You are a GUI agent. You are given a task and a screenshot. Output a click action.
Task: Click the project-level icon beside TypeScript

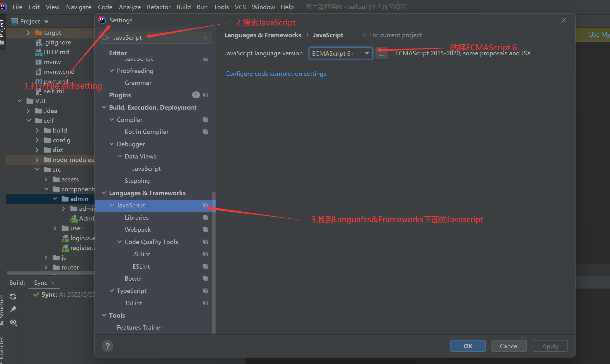[x=205, y=291]
